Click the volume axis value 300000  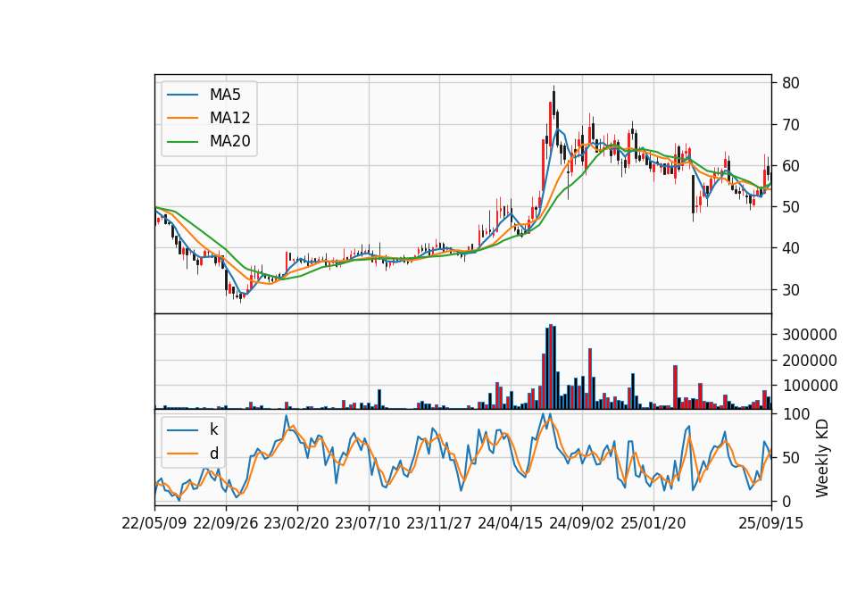pos(810,335)
